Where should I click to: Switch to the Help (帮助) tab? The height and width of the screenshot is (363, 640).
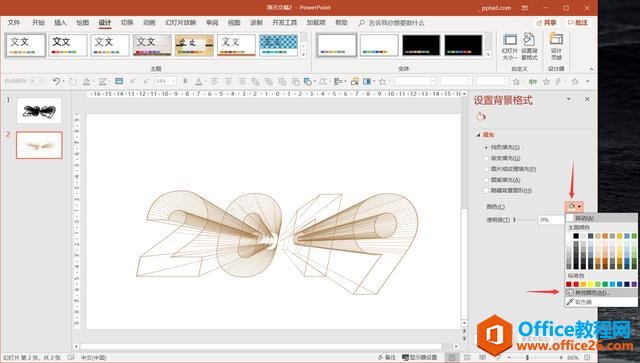click(341, 22)
